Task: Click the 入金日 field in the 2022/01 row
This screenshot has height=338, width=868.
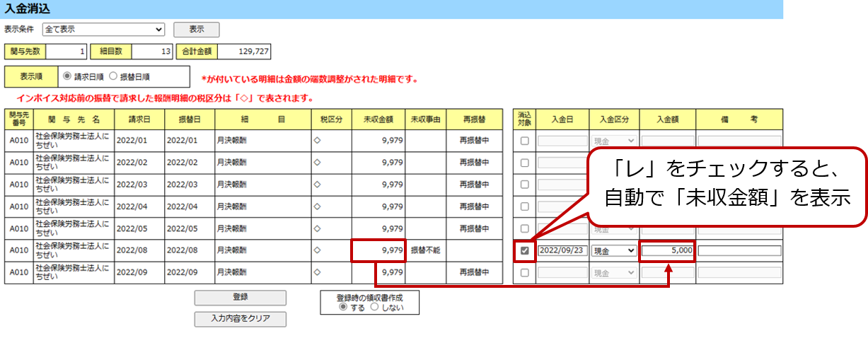Action: [x=562, y=141]
